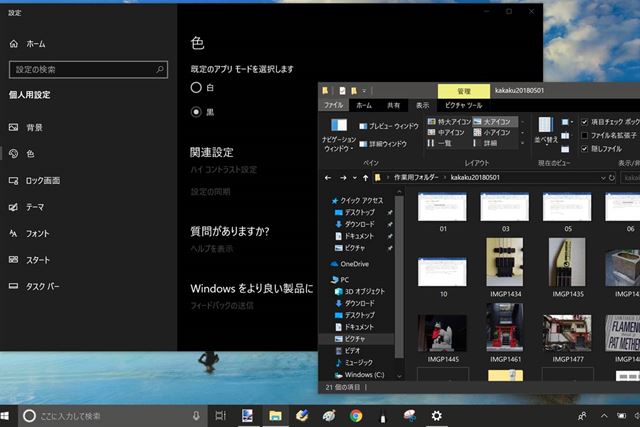This screenshot has width=640, height=427.
Task: Expand address bar history dropdown
Action: 602,178
